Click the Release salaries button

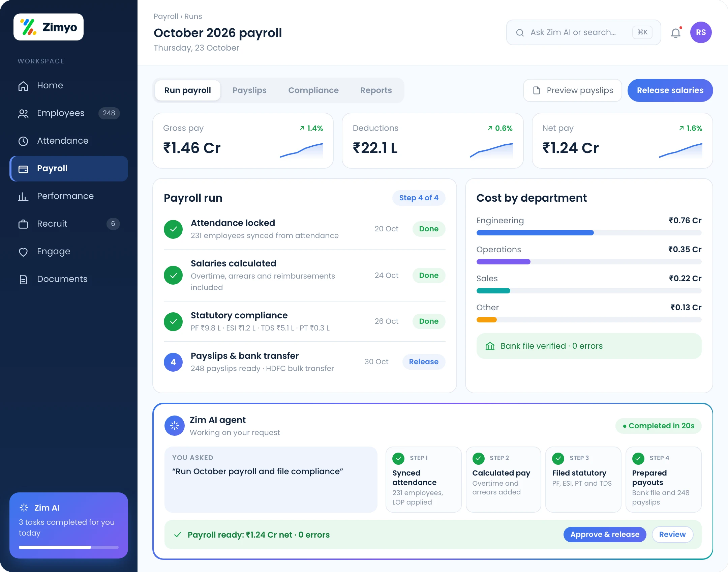(670, 90)
